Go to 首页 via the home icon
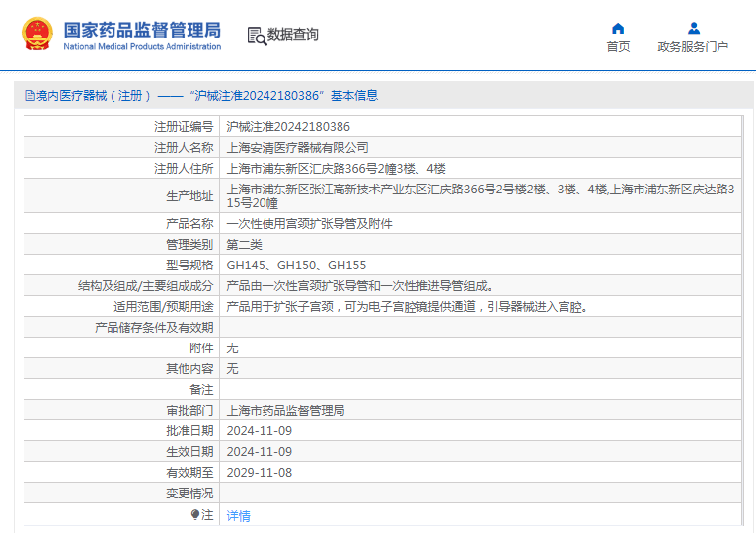Viewport: 756px width, 533px height. (x=618, y=28)
